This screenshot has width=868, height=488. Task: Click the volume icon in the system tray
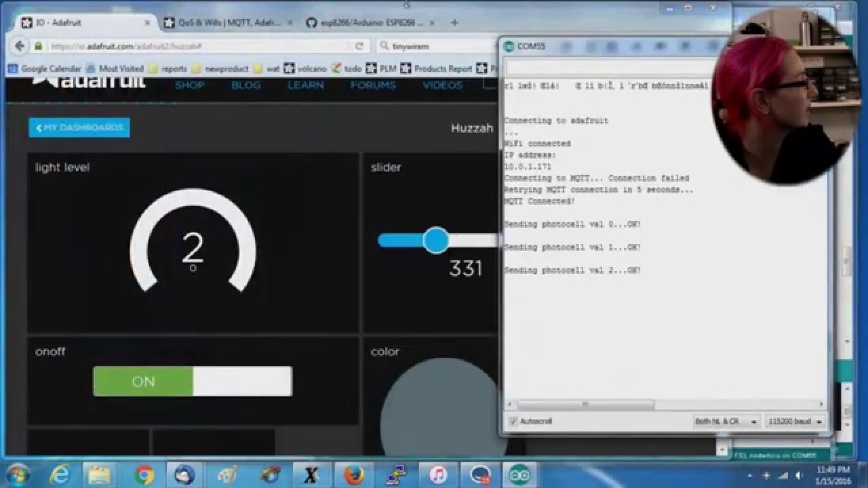(x=798, y=475)
